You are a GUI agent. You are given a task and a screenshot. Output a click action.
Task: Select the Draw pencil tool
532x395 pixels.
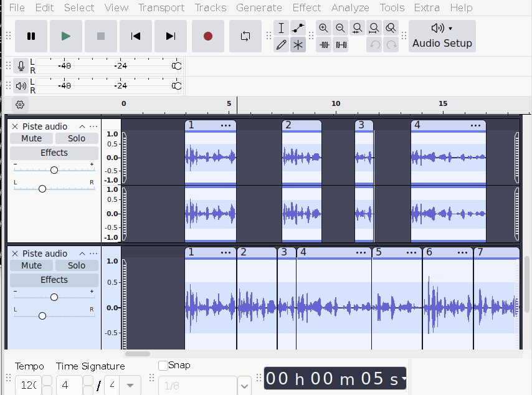tap(281, 45)
